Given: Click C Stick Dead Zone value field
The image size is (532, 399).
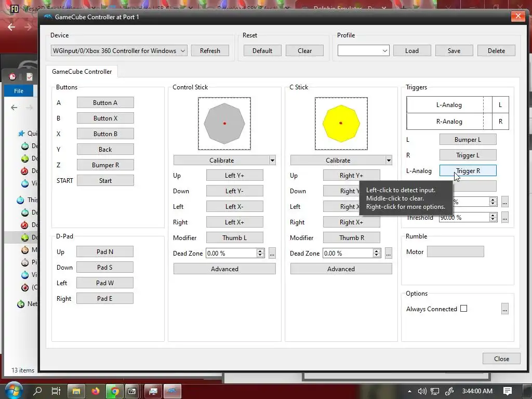Looking at the screenshot, I should click(348, 253).
